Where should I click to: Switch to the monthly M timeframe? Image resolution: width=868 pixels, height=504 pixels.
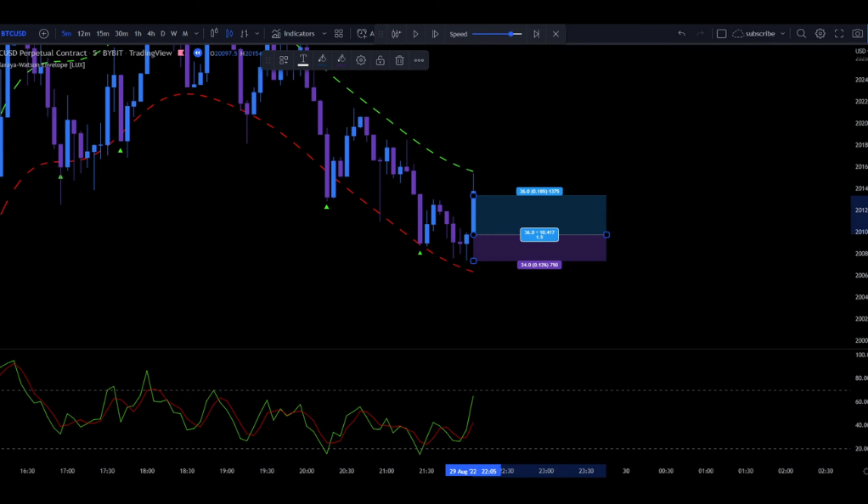185,34
